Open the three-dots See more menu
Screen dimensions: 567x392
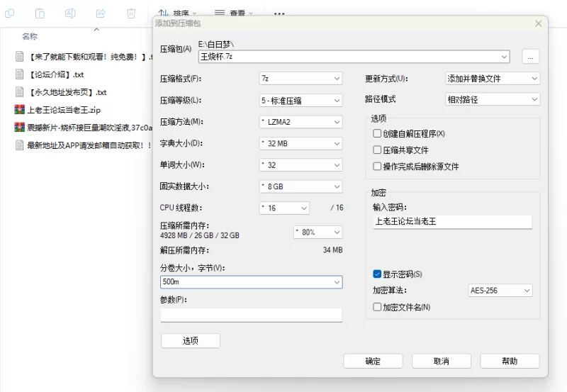point(279,13)
